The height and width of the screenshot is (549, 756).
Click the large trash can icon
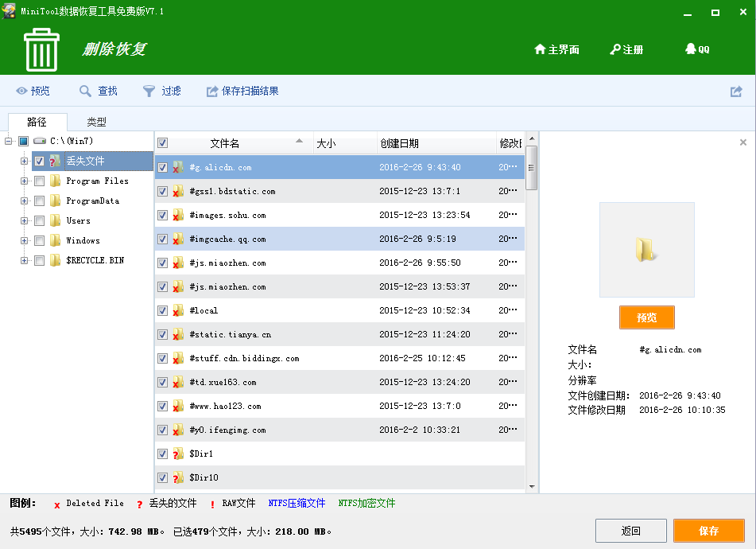(41, 49)
